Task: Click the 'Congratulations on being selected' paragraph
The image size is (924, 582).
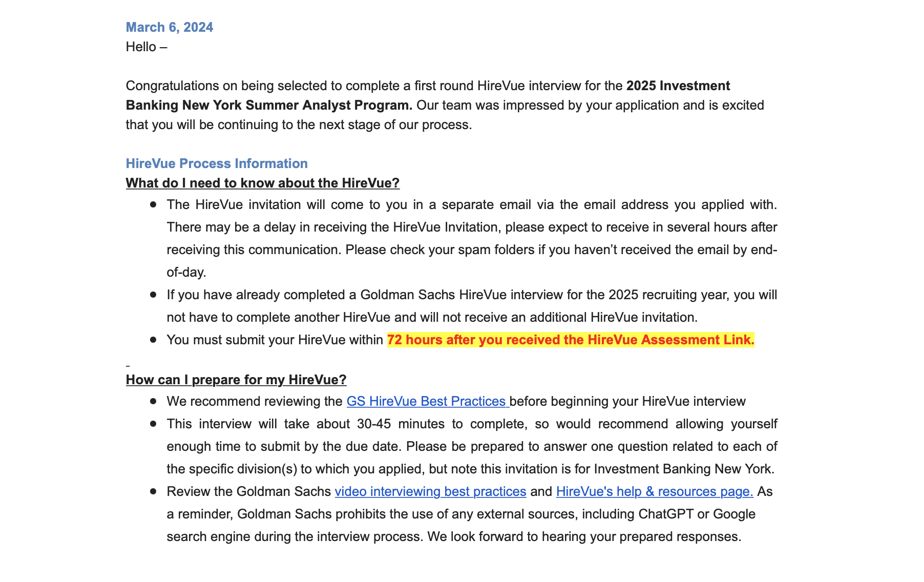Action: click(445, 105)
